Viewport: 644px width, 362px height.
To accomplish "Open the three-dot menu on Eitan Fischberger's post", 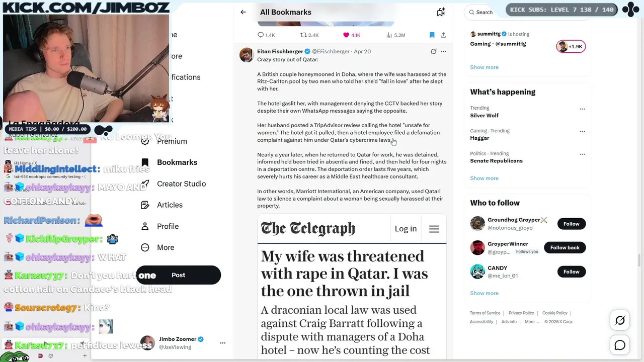I will 443,51.
